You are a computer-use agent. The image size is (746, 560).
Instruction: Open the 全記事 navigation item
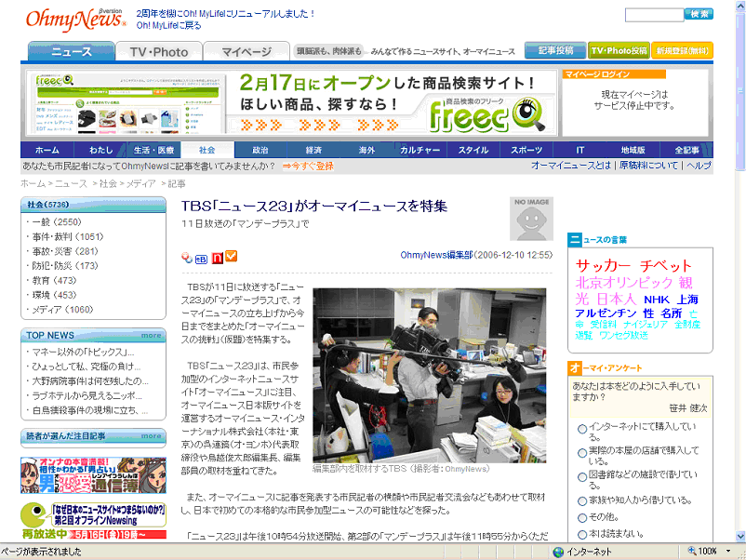point(687,150)
